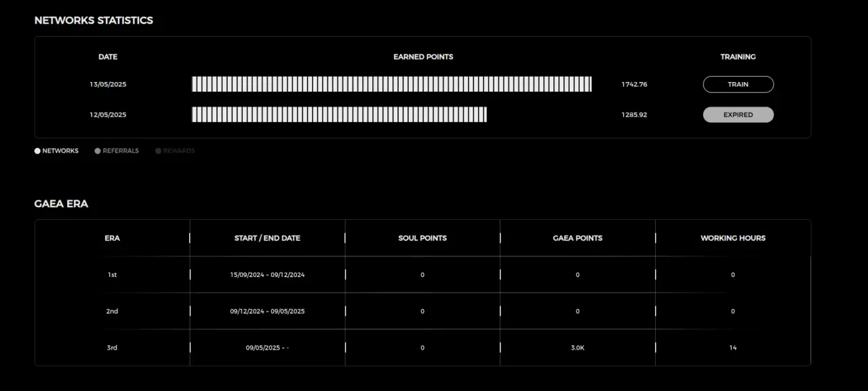Click the SOUL POINTS column header

click(422, 238)
